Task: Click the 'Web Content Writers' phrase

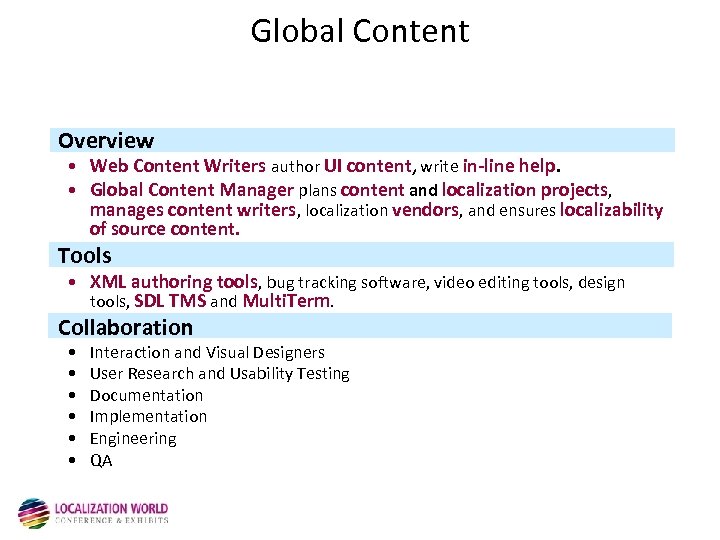Action: coord(178,166)
